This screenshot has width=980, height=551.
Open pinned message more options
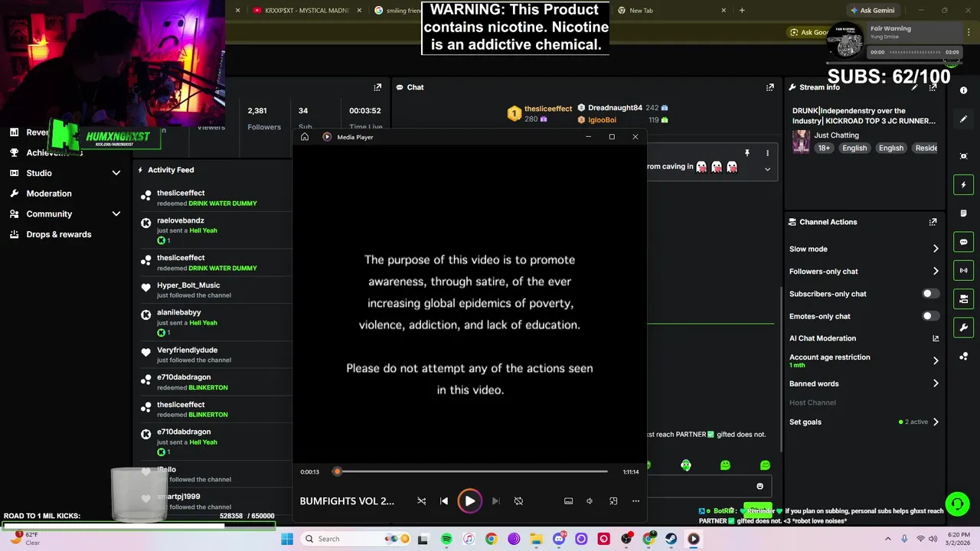click(767, 153)
